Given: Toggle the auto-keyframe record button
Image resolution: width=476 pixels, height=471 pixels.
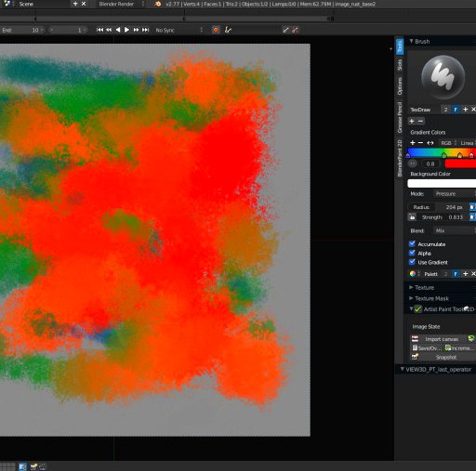Looking at the screenshot, I should coord(216,30).
